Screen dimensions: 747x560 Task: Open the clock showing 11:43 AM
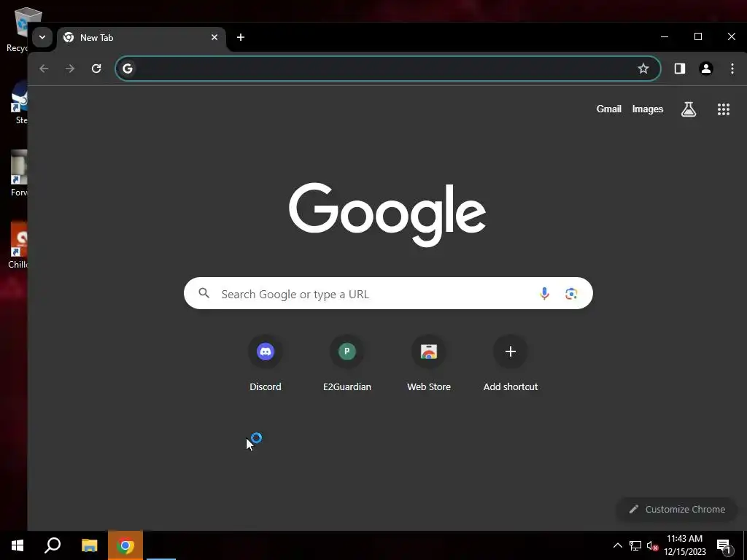click(x=684, y=545)
